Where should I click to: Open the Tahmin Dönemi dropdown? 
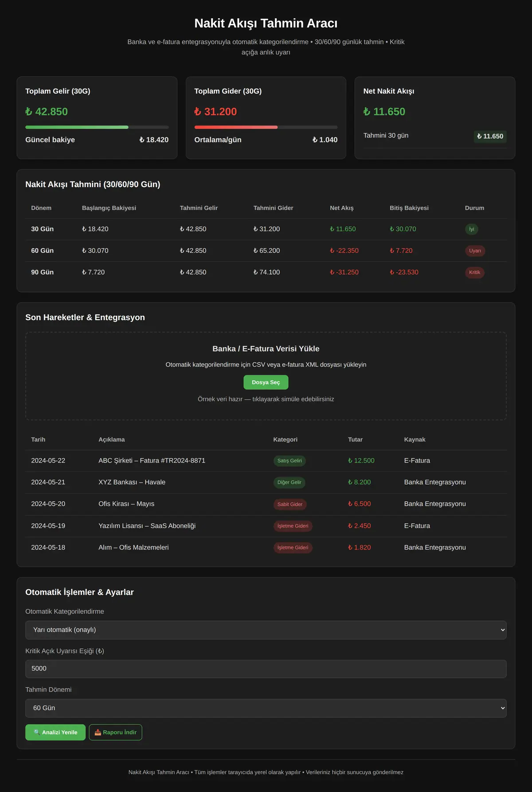(x=266, y=708)
